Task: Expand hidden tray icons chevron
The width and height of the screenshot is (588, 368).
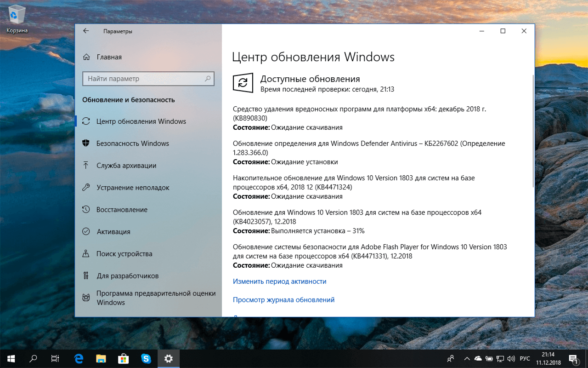Action: click(467, 358)
